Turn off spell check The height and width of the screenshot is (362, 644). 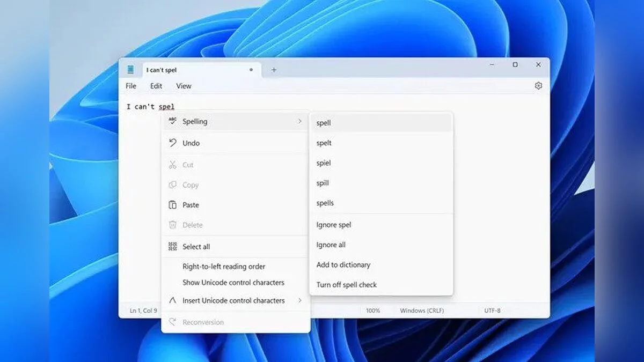click(x=347, y=285)
